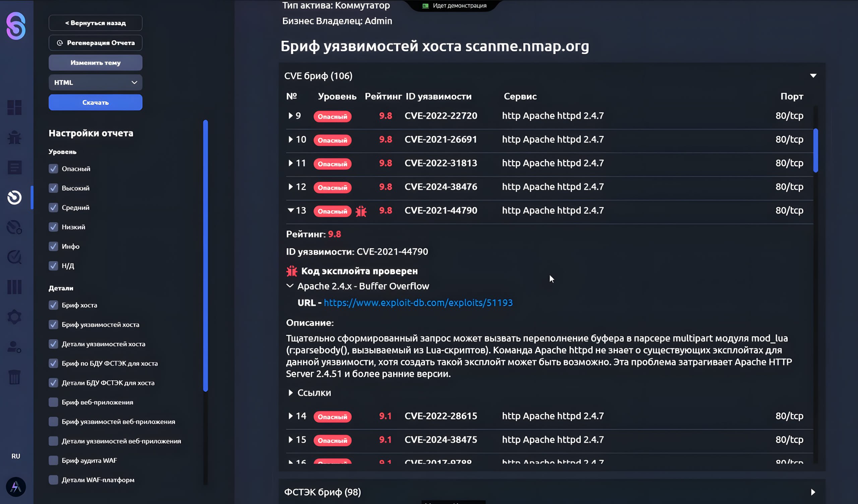Enable the Бриф веб-приложения checkbox
This screenshot has height=504, width=858.
pos(53,402)
